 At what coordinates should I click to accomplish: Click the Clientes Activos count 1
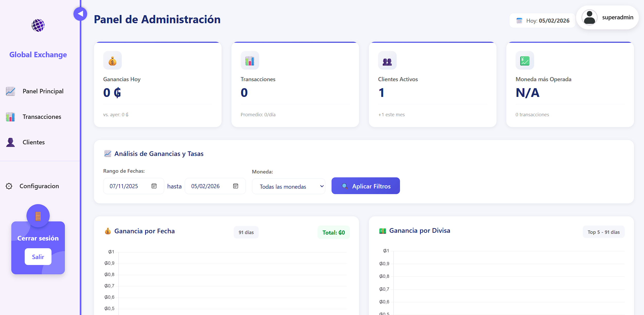click(381, 93)
